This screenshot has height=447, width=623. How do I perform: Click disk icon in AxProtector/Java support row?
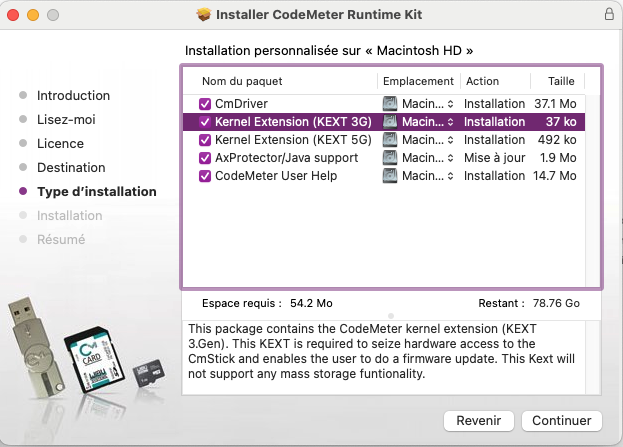tap(390, 158)
